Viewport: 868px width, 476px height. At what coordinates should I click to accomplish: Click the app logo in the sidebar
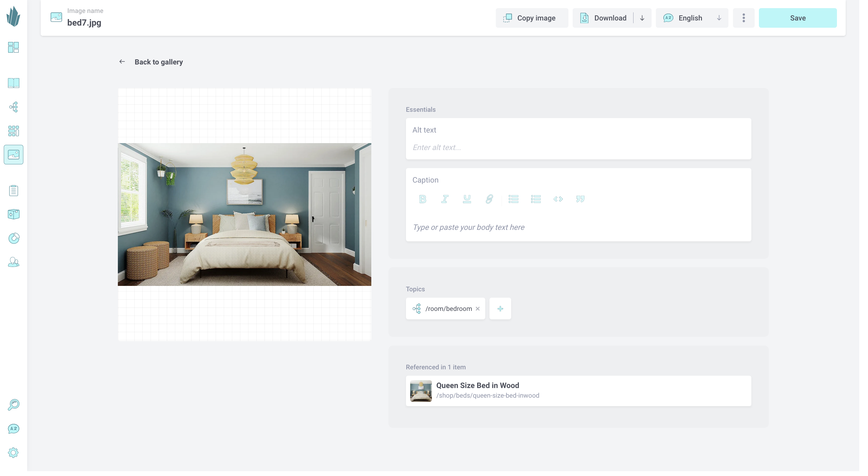point(14,16)
